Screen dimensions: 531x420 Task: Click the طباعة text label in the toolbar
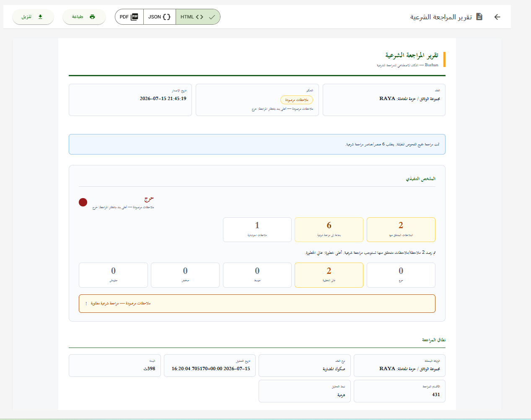click(78, 17)
